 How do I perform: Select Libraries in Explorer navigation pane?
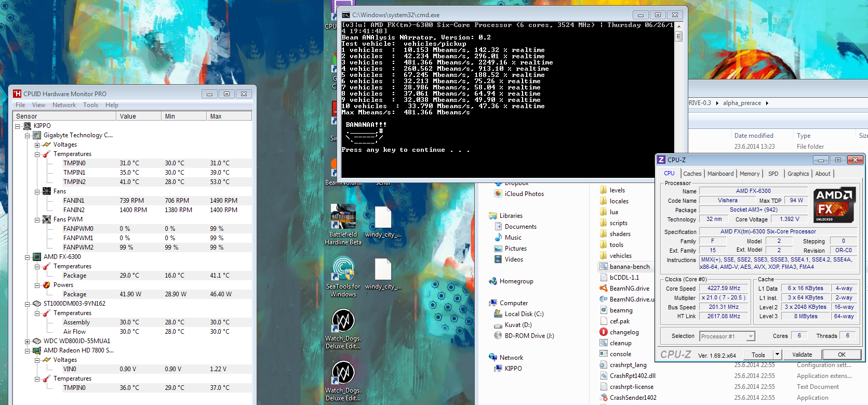click(505, 216)
